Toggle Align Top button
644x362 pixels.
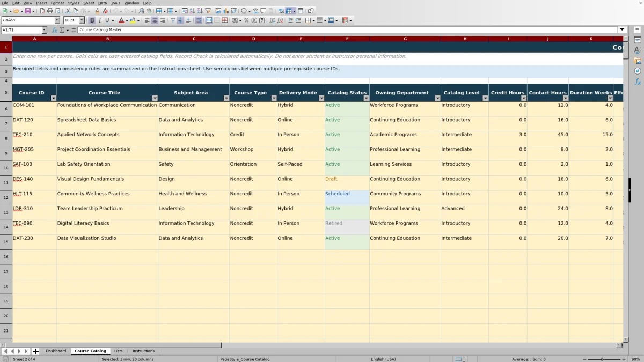[173, 20]
